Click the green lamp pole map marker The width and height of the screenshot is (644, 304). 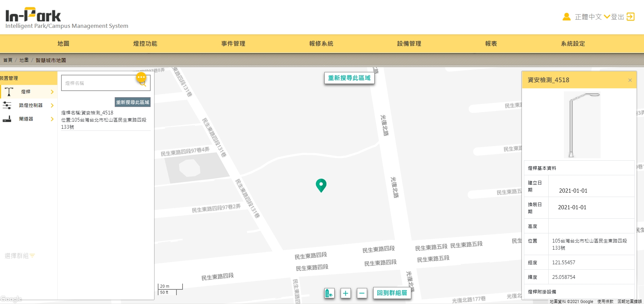click(x=321, y=185)
